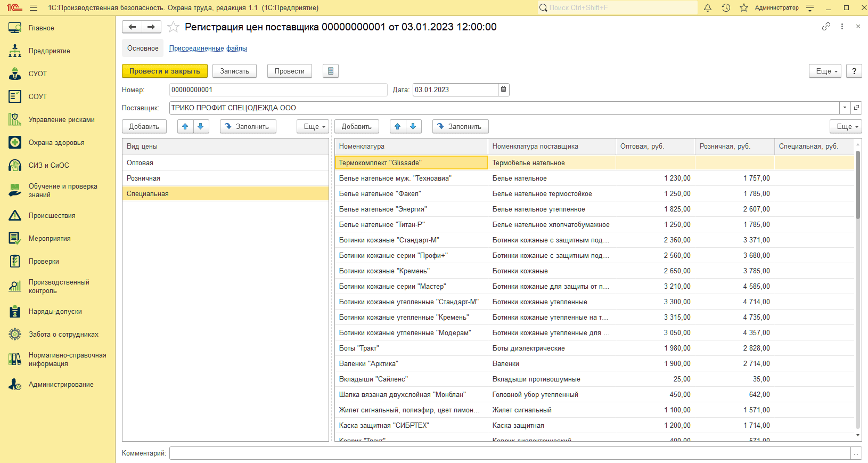Open Охрана здоровья section
The width and height of the screenshot is (868, 463).
pyautogui.click(x=58, y=142)
